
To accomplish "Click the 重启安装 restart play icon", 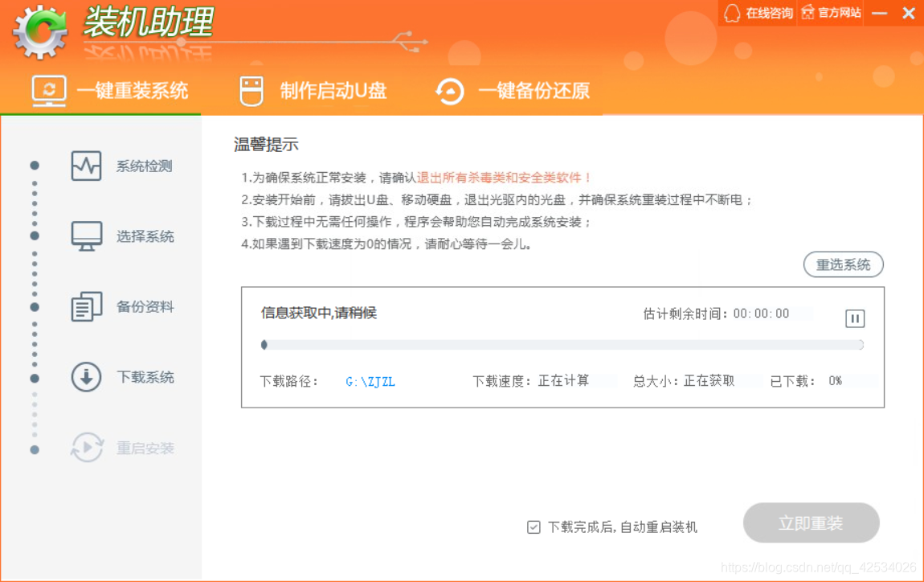I will pos(88,448).
